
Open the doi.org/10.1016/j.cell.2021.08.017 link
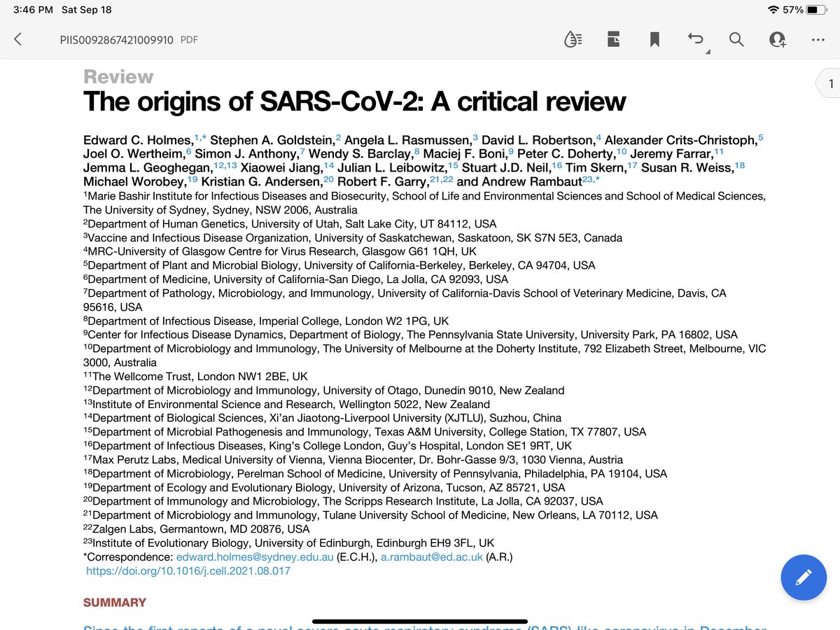188,570
